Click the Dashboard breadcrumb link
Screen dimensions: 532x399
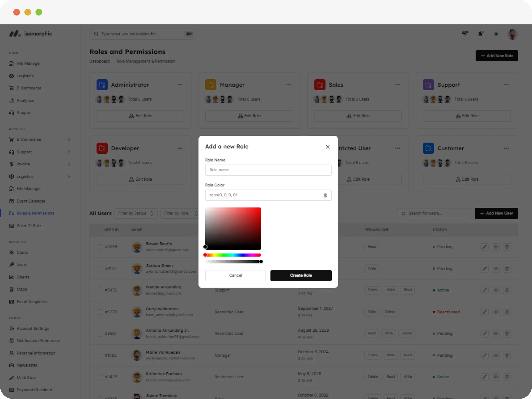coord(99,61)
